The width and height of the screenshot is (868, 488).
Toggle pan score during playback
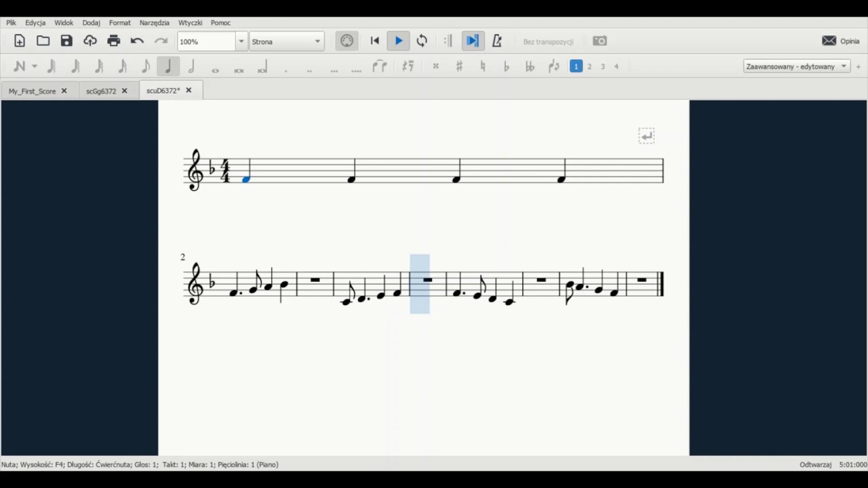(472, 41)
